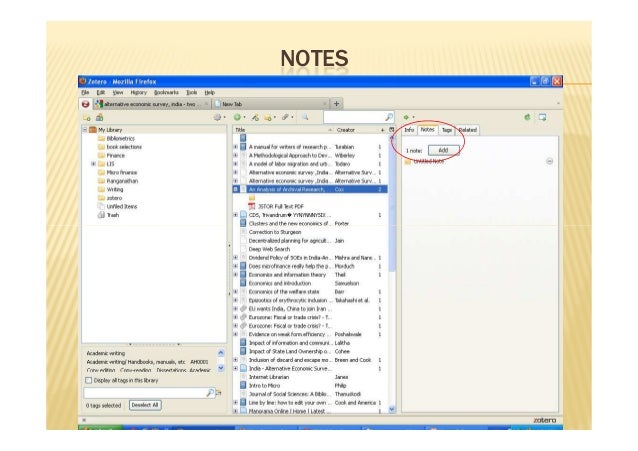Click the green Locate arrow icon
The image size is (638, 451).
pyautogui.click(x=406, y=117)
